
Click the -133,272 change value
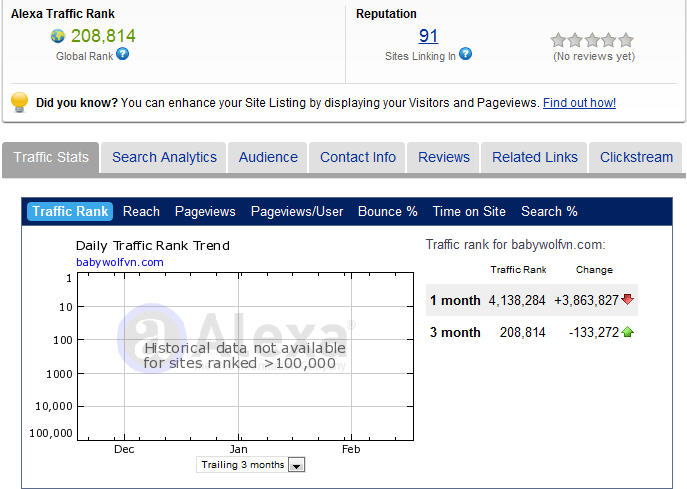[x=594, y=332]
